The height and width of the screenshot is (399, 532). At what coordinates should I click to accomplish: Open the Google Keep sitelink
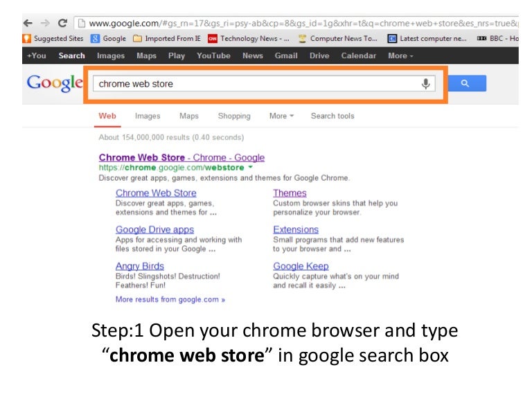click(301, 266)
